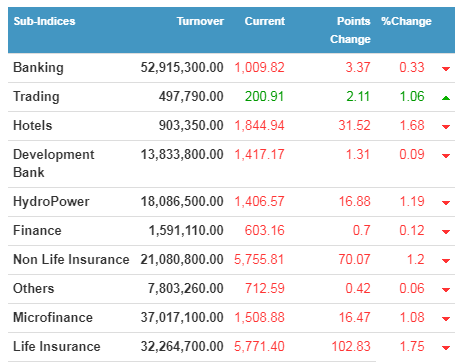
Task: Click the down arrow in Finance row
Action: tap(446, 232)
